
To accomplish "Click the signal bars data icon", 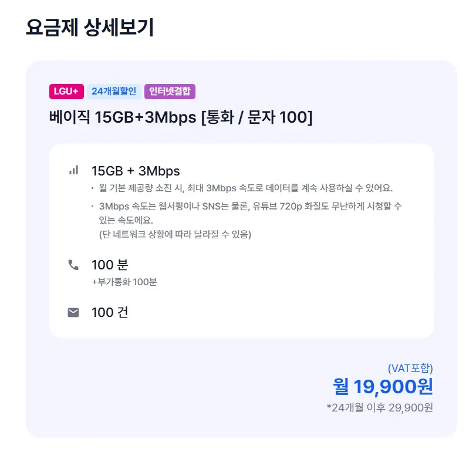I will 73,170.
